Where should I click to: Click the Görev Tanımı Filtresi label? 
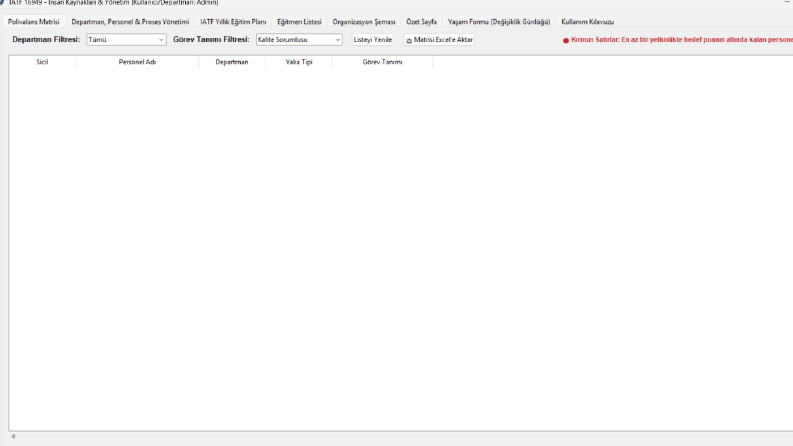[211, 39]
